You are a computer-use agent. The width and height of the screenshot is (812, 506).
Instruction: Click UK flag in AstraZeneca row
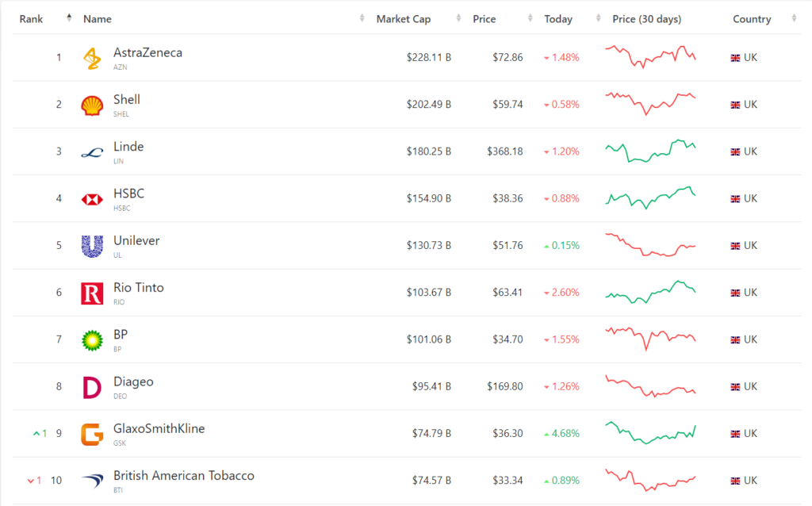735,58
